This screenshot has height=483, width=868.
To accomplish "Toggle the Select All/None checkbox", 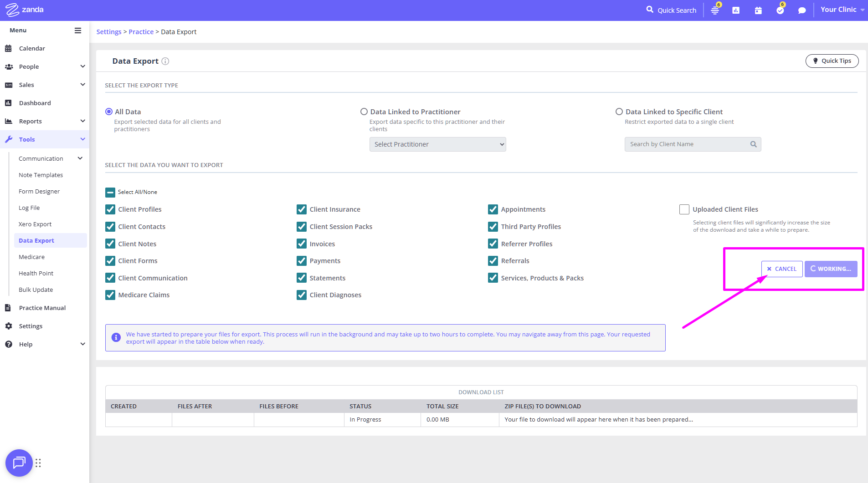I will 110,192.
